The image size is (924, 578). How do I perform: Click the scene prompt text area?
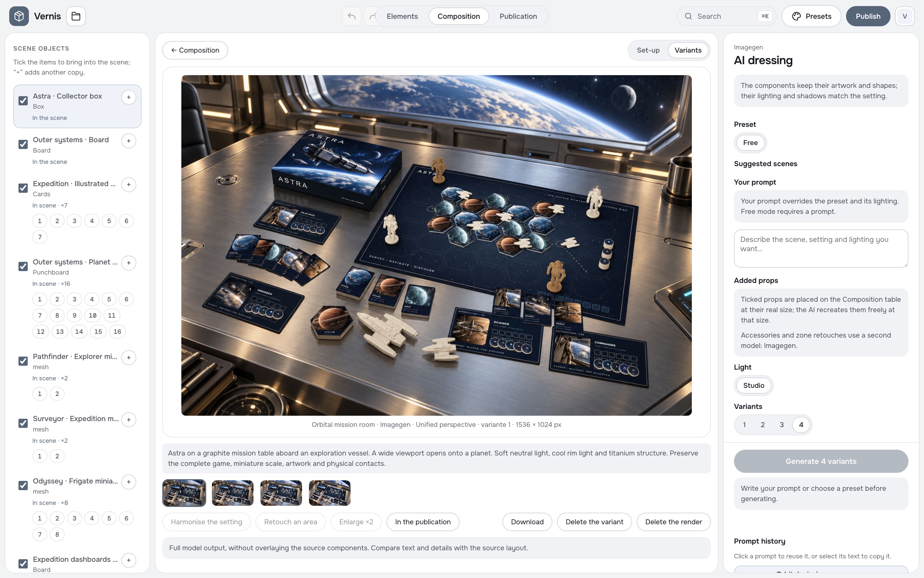click(821, 249)
